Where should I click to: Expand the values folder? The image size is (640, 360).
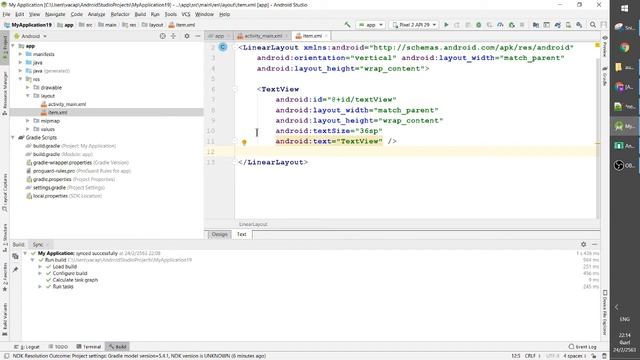point(28,129)
